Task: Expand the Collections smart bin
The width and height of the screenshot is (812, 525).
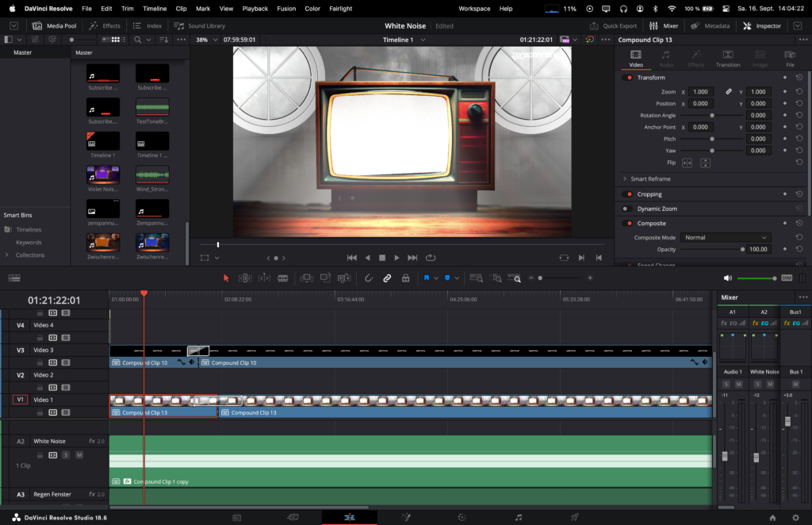Action: (x=6, y=255)
